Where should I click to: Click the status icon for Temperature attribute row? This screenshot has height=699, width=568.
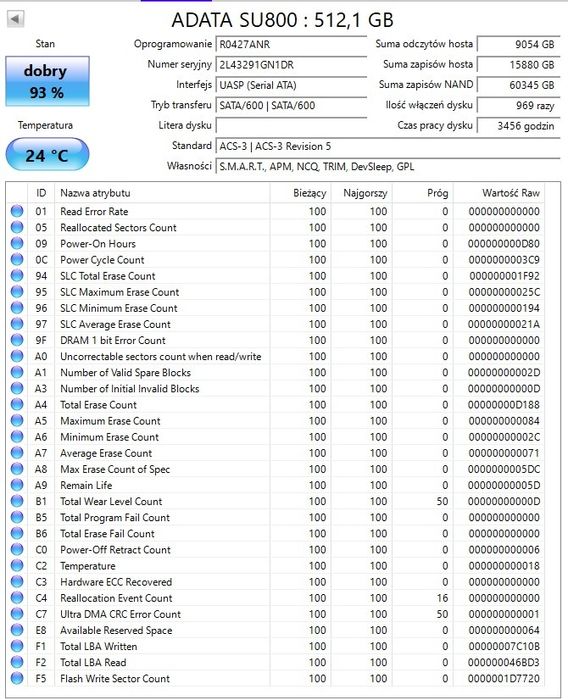click(17, 565)
